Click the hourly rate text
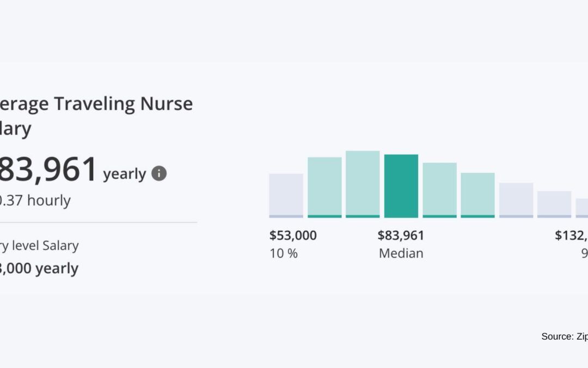 click(35, 201)
